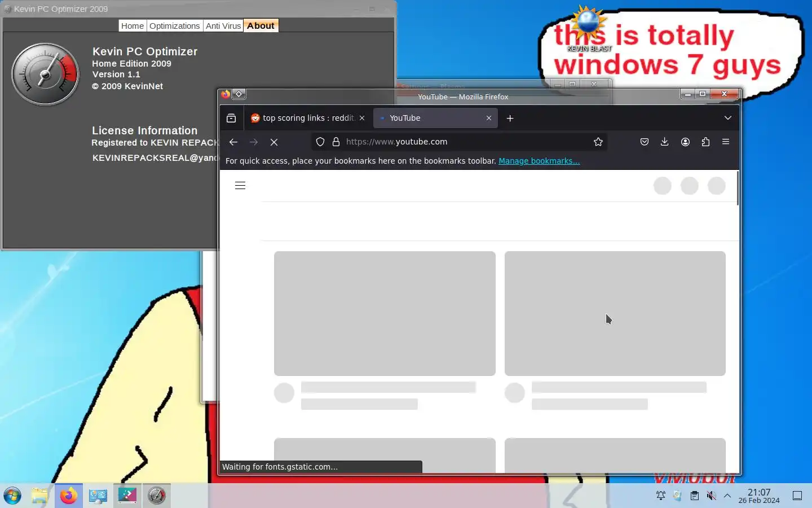Open recycle-bin style tray icon
This screenshot has height=508, width=812.
tap(677, 496)
